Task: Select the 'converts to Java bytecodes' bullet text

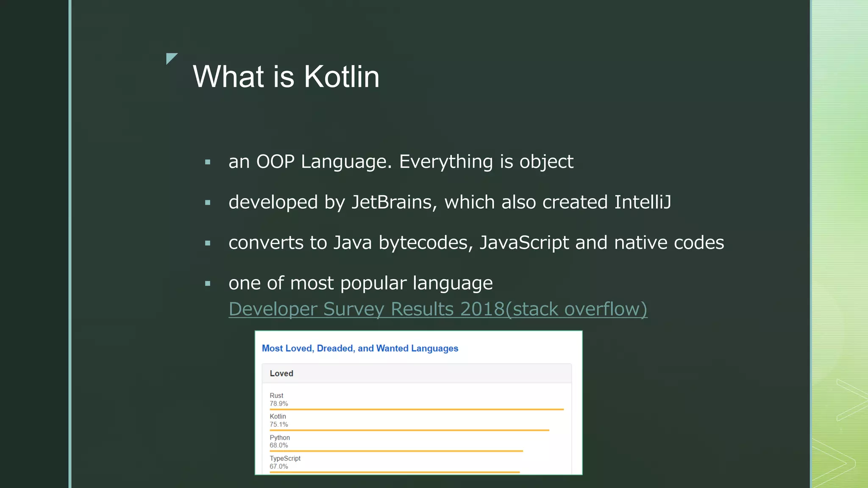Action: tap(476, 243)
